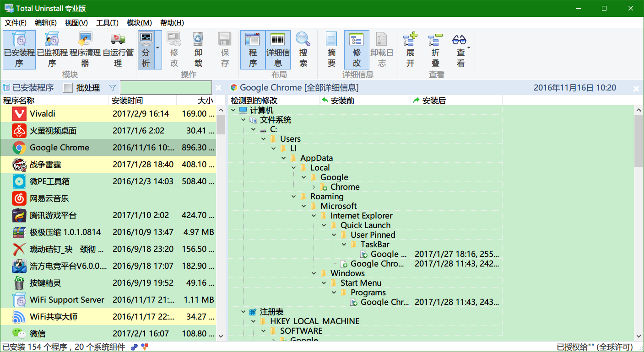
Task: Select the 网易云音乐 icon
Action: [x=19, y=198]
